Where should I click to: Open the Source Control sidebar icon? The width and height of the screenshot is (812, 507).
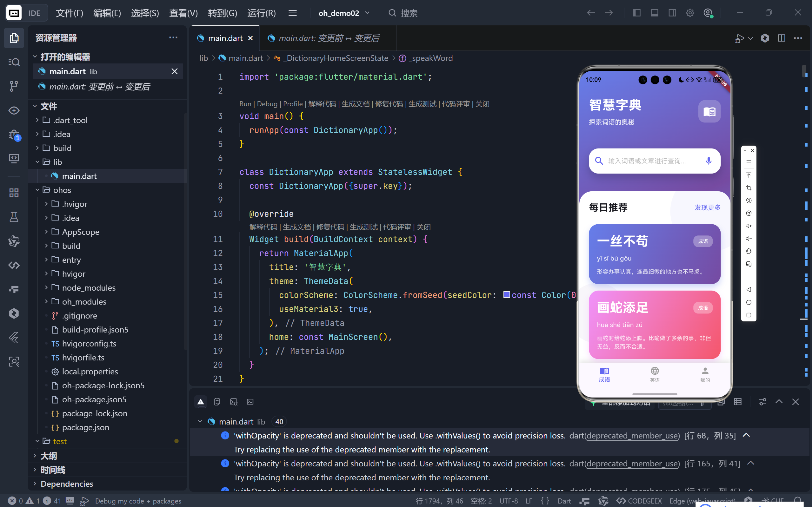tap(14, 86)
